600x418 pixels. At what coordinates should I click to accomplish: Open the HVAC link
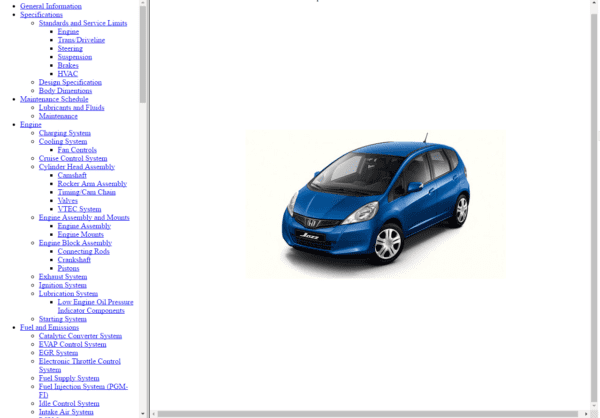pos(67,73)
